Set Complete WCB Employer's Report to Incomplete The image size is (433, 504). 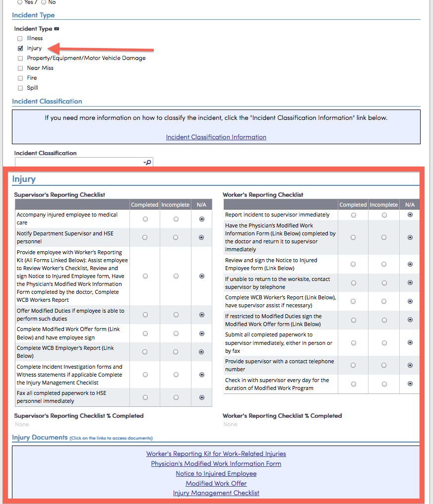point(175,352)
